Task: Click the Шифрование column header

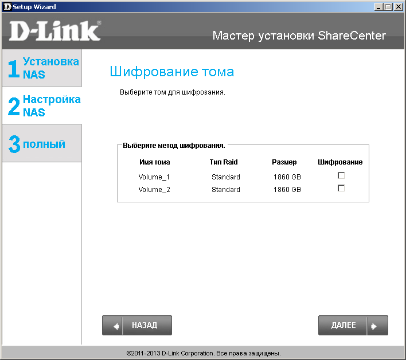Action: (x=340, y=162)
